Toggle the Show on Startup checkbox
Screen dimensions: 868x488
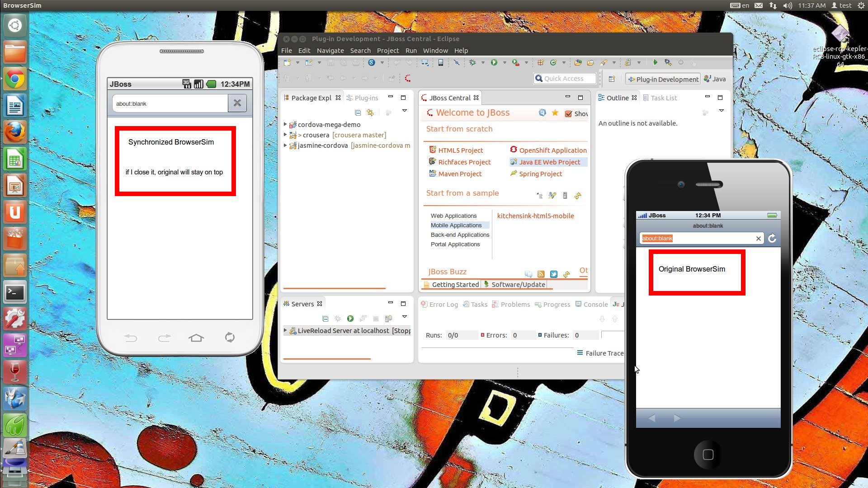(568, 114)
